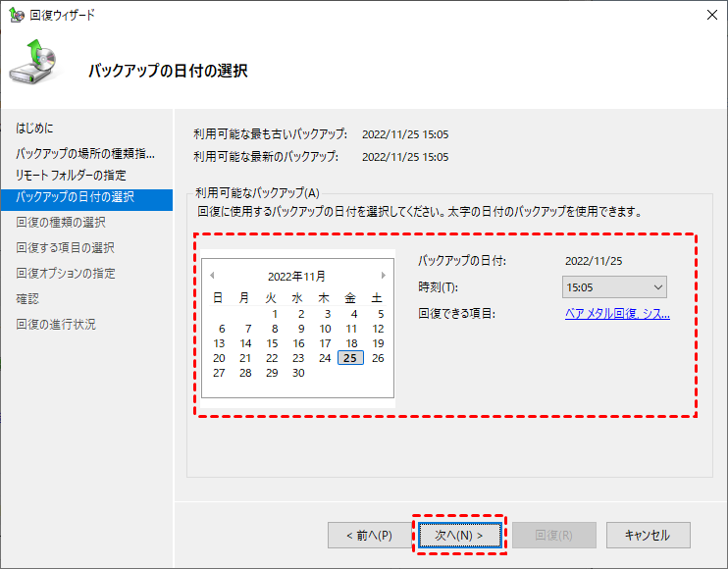This screenshot has width=728, height=569.
Task: Click the recovery wizard title bar icon
Action: point(17,15)
